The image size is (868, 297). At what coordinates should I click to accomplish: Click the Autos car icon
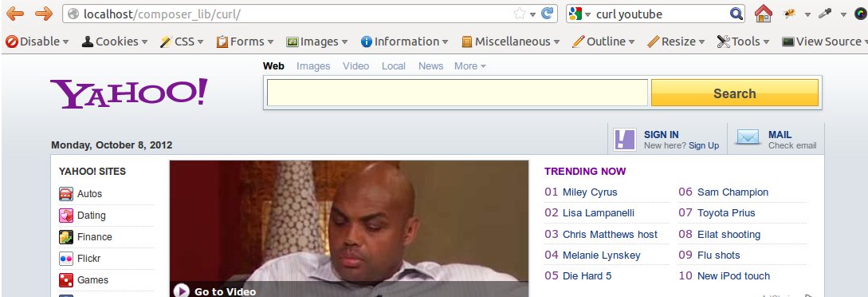pyautogui.click(x=66, y=194)
